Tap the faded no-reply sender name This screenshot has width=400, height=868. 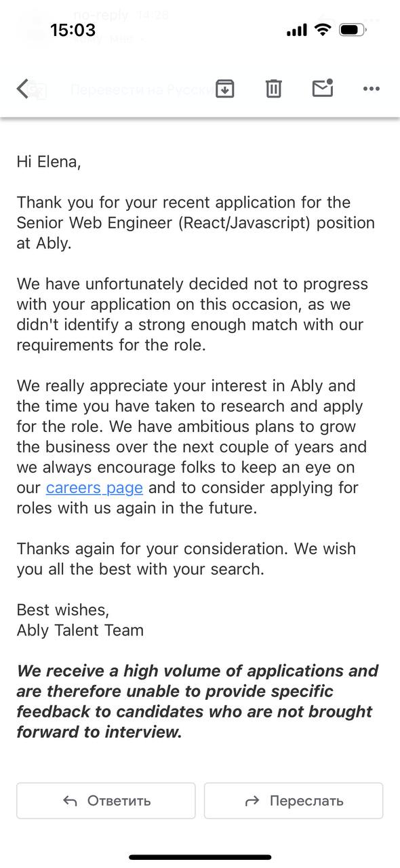101,14
